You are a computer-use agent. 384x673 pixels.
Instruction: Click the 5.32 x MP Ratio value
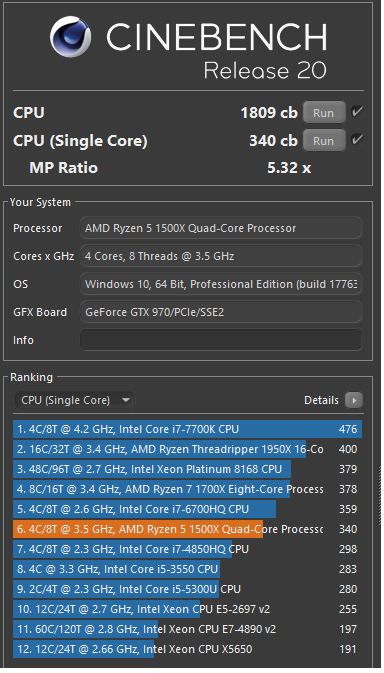289,168
